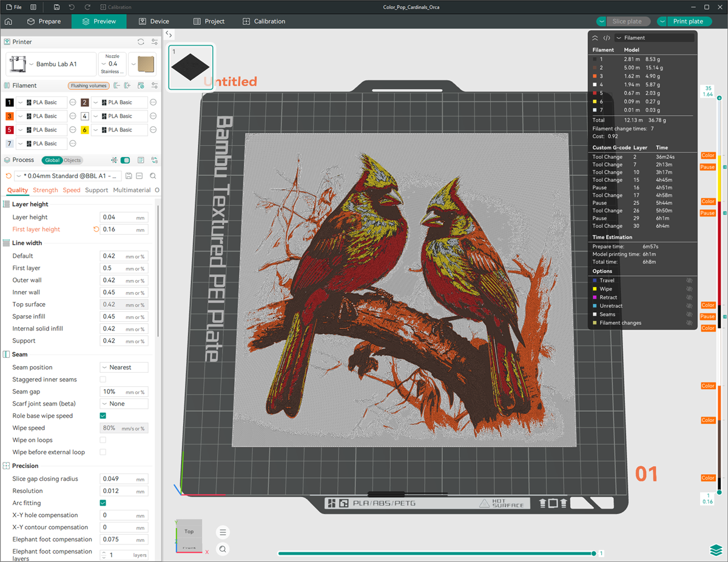Open filament 2 PLA Basic dropdown
The image size is (728, 562).
[x=120, y=102]
